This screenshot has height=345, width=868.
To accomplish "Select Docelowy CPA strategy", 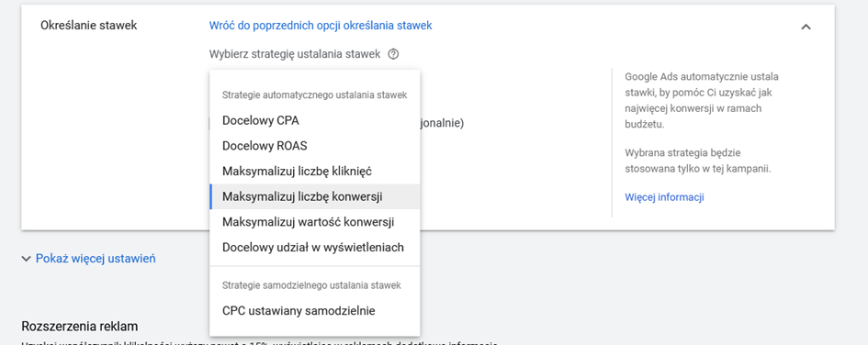I will (x=314, y=120).
